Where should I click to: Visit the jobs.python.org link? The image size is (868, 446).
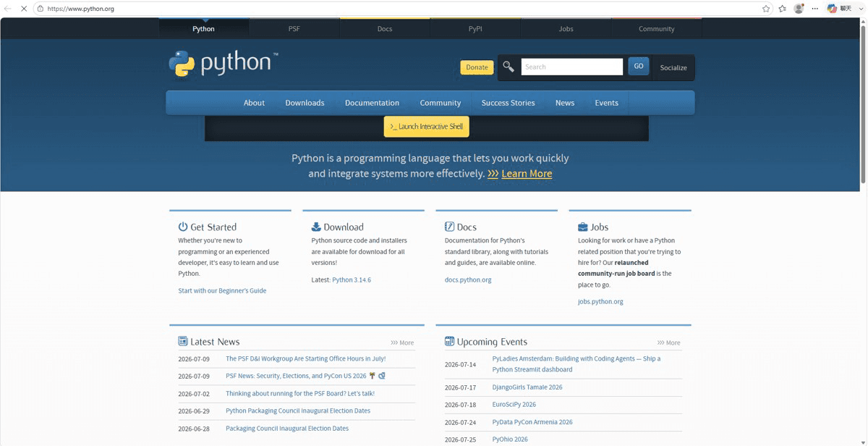pyautogui.click(x=600, y=301)
